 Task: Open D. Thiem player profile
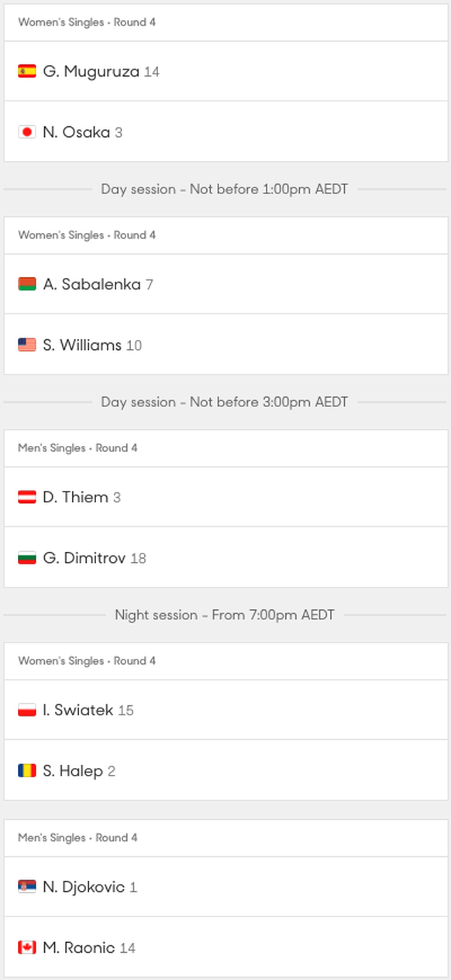(x=76, y=497)
